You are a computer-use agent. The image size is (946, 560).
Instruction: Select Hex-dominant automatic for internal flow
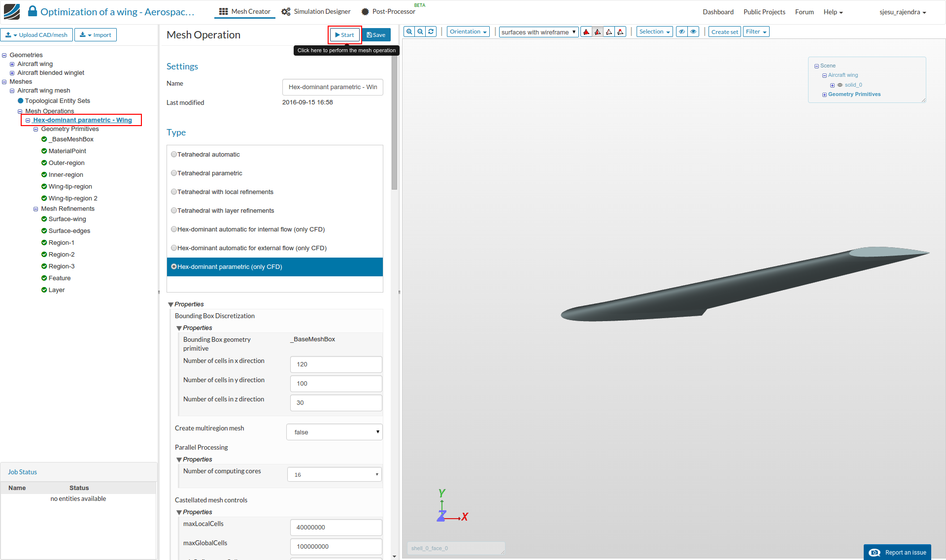(x=174, y=230)
